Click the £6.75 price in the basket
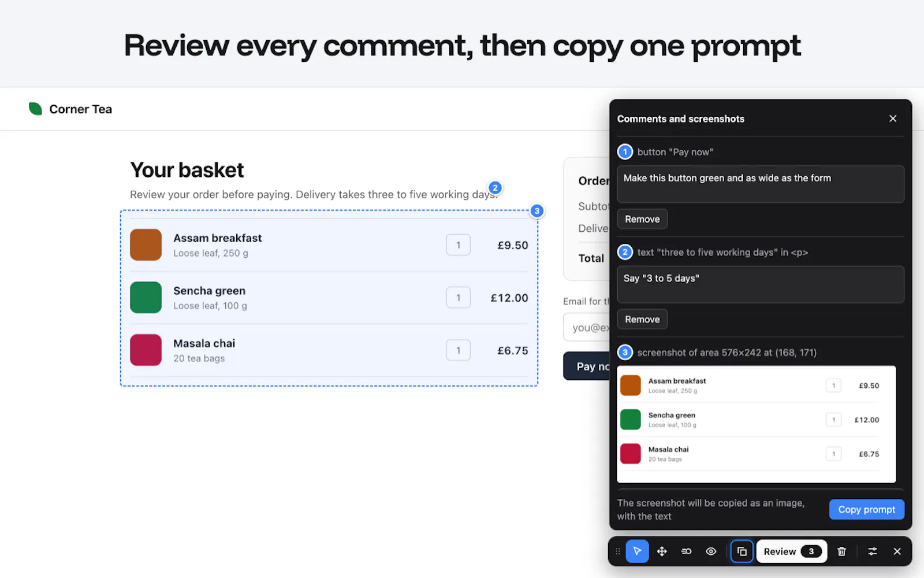 click(x=513, y=350)
